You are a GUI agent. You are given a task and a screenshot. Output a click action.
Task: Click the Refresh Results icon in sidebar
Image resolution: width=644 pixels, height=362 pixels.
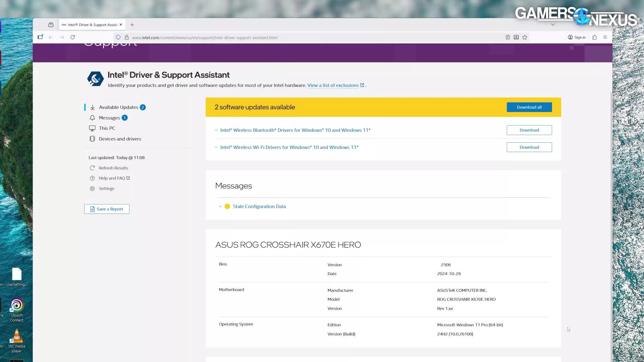92,168
